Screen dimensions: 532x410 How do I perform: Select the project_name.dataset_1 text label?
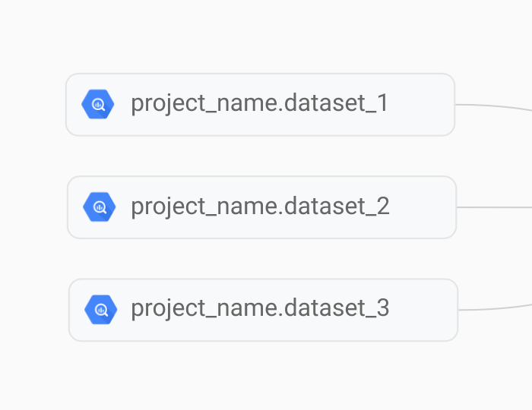point(260,103)
